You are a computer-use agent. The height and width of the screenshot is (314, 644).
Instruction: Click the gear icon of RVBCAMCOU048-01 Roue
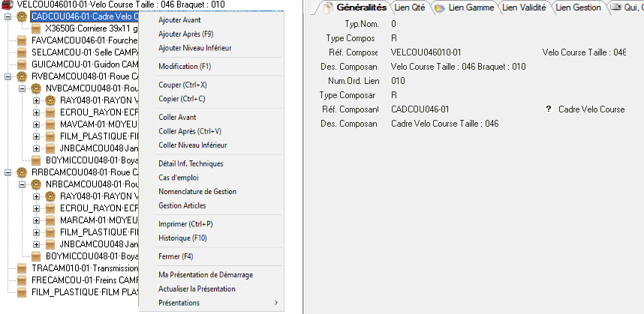pos(22,76)
